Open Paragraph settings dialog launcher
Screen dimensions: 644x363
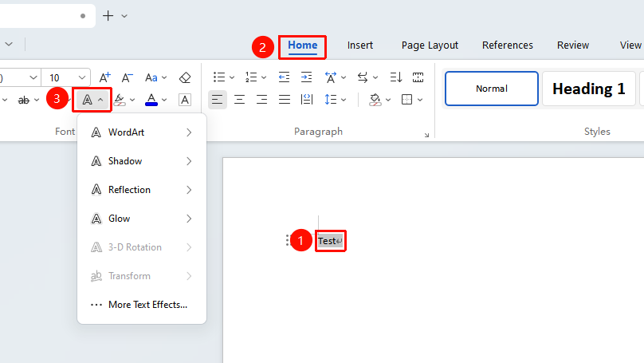[x=426, y=135]
